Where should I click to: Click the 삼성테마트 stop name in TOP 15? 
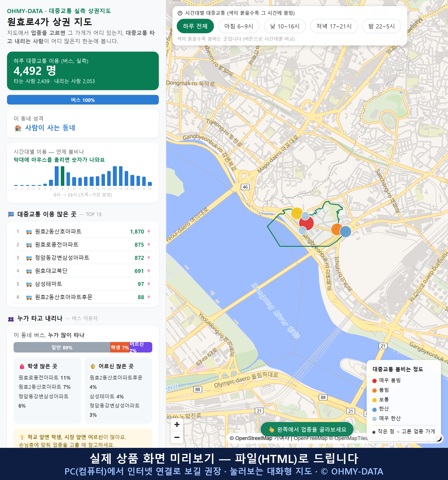(49, 284)
